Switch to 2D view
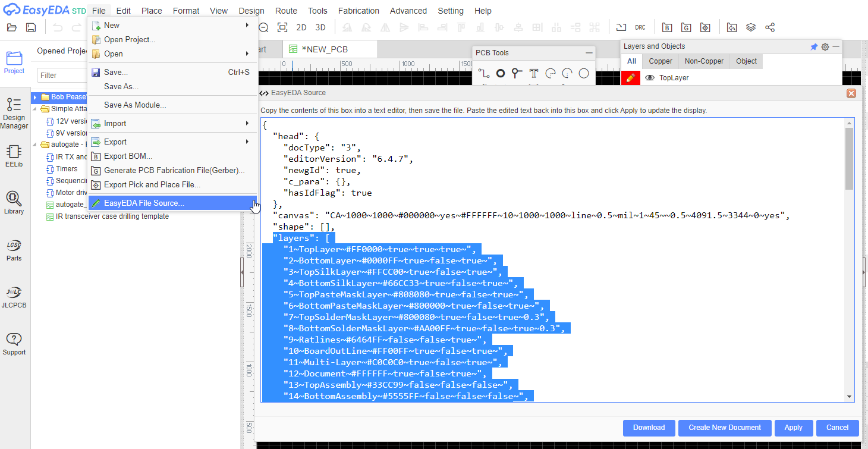 coord(301,27)
